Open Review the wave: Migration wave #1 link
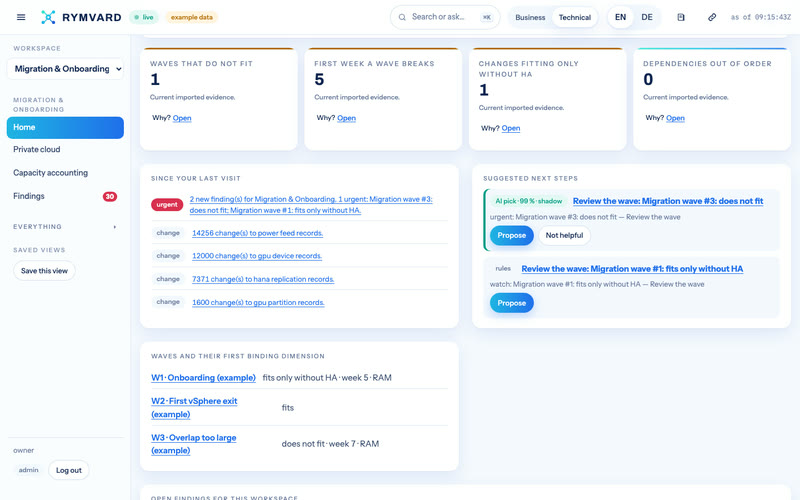 [x=632, y=269]
